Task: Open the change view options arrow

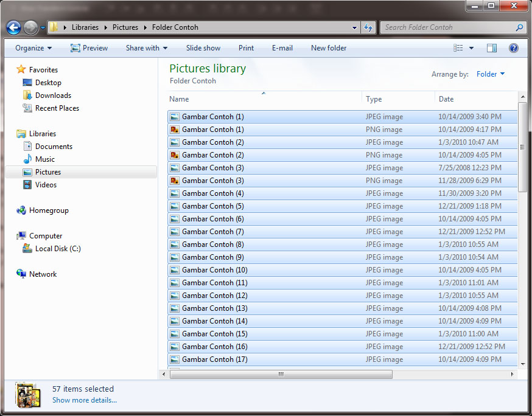Action: click(472, 48)
